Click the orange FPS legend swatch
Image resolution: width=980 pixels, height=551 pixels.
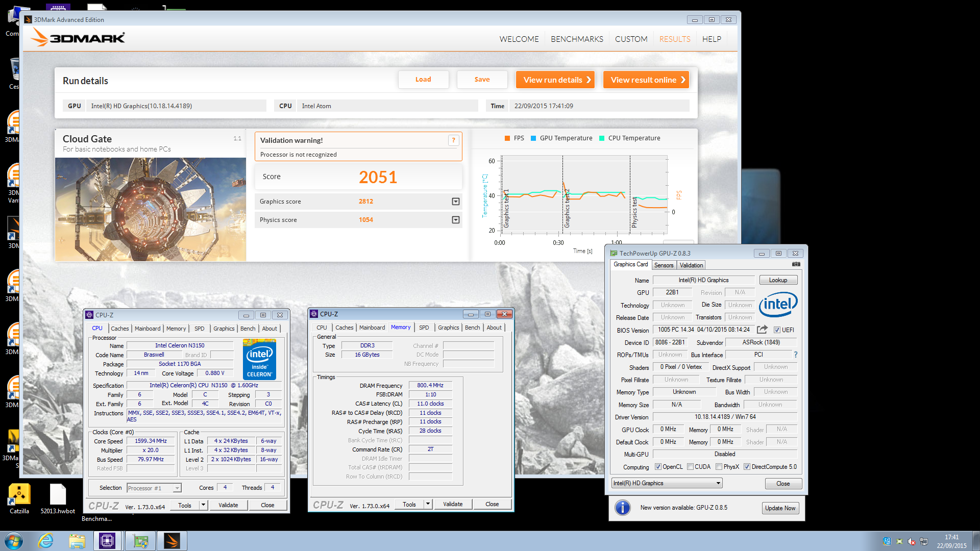[507, 138]
